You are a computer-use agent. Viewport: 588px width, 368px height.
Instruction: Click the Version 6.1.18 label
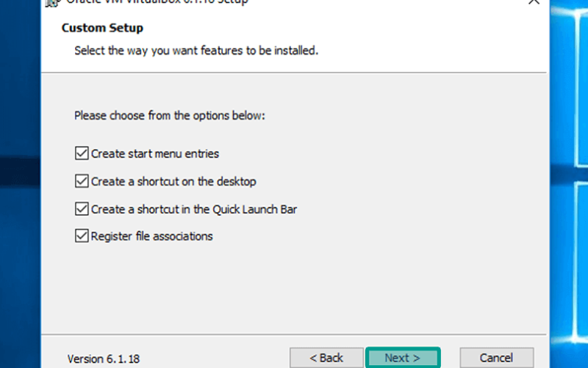pos(104,358)
